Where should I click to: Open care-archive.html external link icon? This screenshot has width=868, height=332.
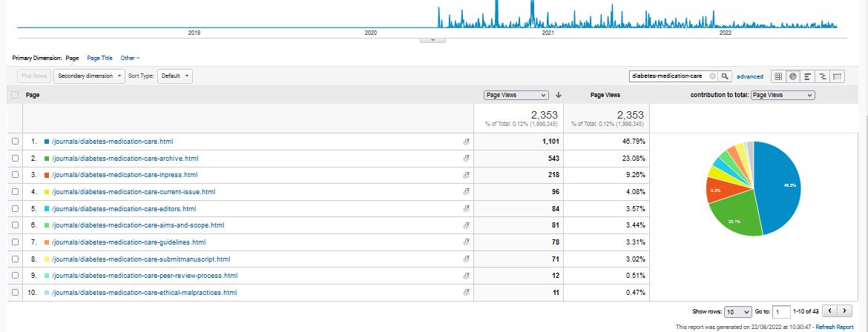(466, 159)
